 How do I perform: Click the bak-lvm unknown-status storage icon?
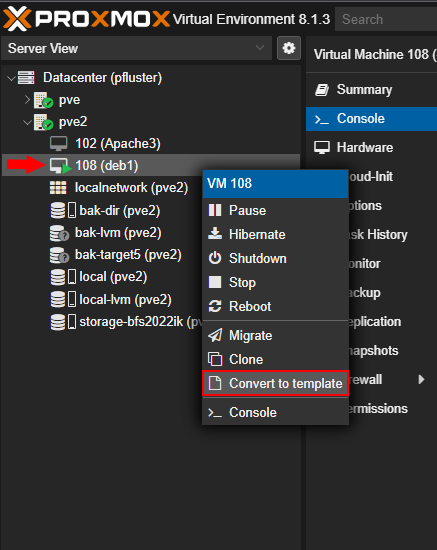click(59, 233)
